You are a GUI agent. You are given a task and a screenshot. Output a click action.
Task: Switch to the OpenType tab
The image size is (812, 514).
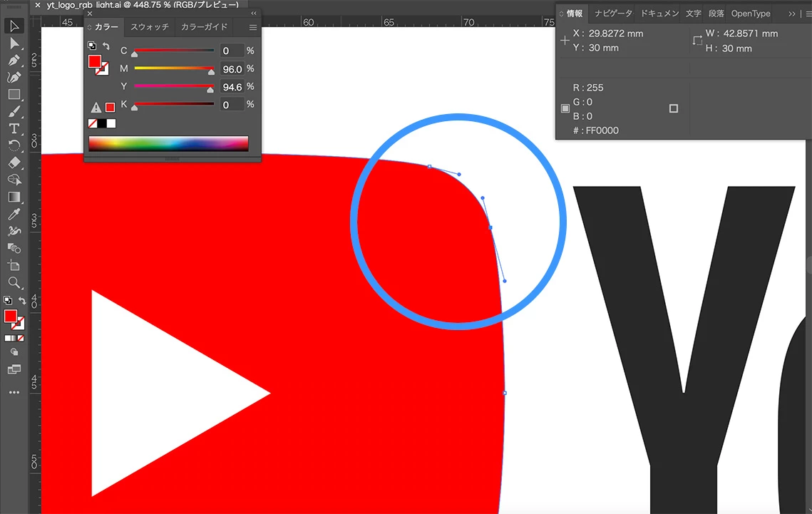751,14
